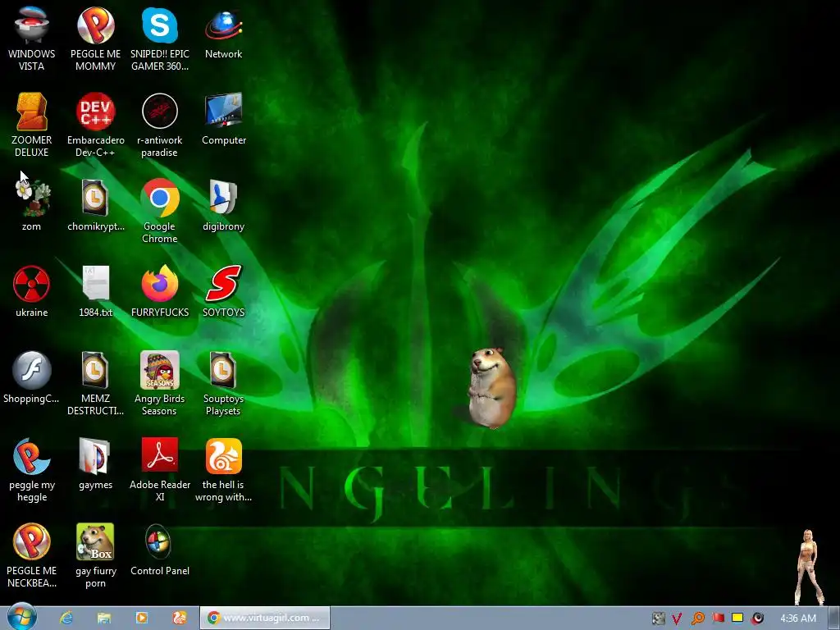Switch to the www.virtuagirl.com Chrome taskbar window
The image size is (840, 630).
[x=265, y=619]
